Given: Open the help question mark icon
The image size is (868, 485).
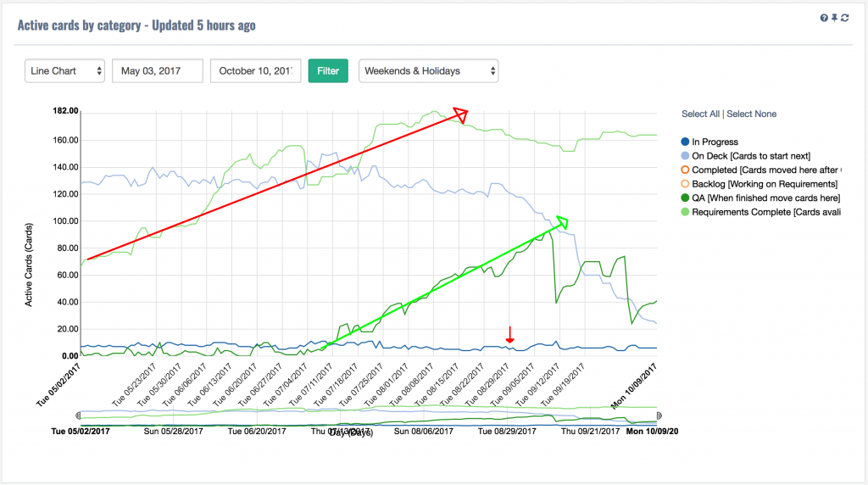Looking at the screenshot, I should 824,19.
